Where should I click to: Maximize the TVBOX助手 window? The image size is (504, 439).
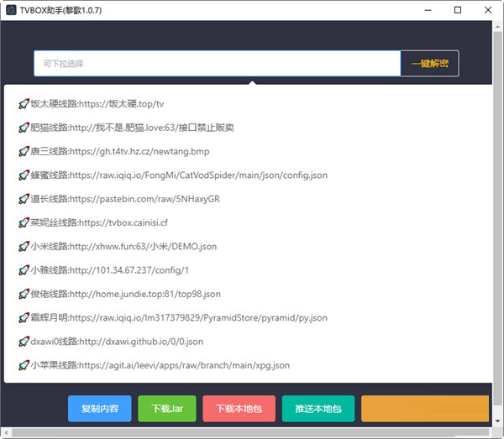458,10
